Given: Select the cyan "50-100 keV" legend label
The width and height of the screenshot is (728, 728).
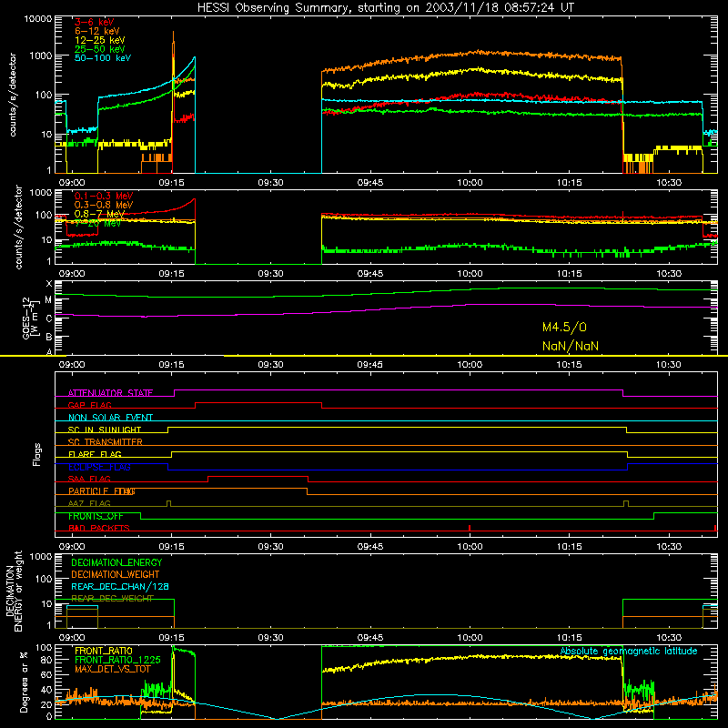Looking at the screenshot, I should click(103, 58).
